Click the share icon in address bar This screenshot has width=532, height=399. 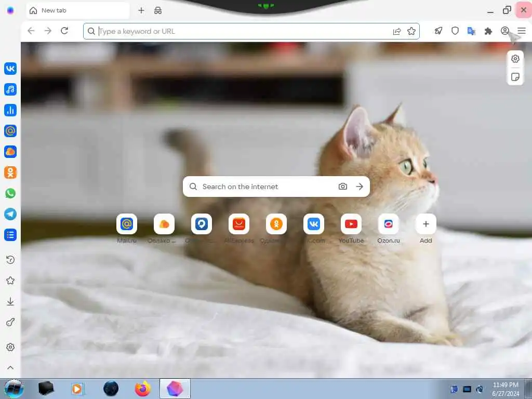tap(396, 31)
